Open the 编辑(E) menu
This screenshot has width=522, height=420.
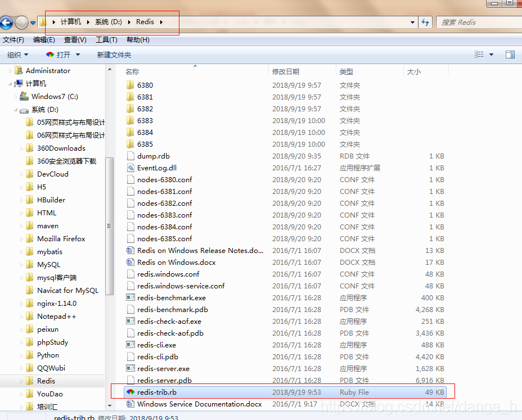[44, 40]
